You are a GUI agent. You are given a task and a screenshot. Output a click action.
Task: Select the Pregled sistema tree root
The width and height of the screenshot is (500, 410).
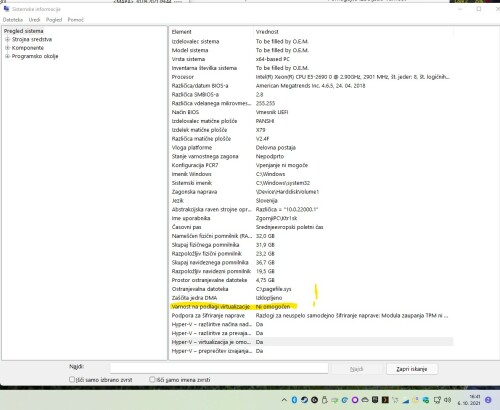point(24,31)
